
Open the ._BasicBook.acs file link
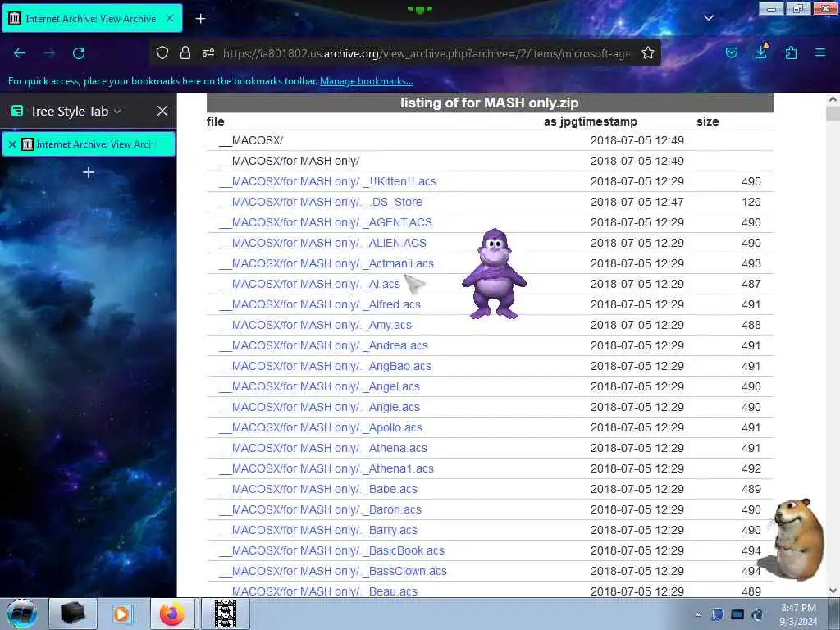click(x=331, y=550)
